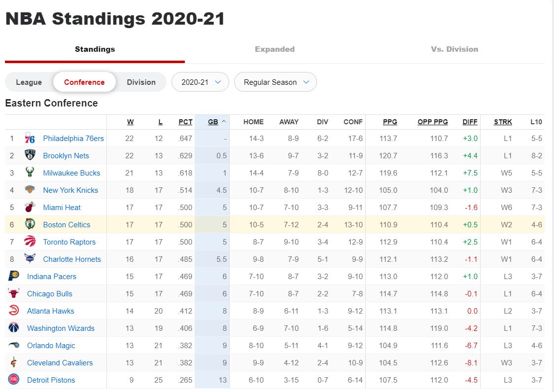
Task: Click the Miami Heat team logo
Action: 30,207
